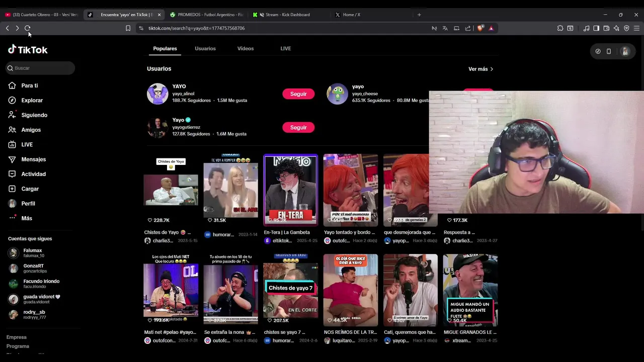Expand Empresa footer section
Viewport: 644px width, 362px height.
coord(17,337)
